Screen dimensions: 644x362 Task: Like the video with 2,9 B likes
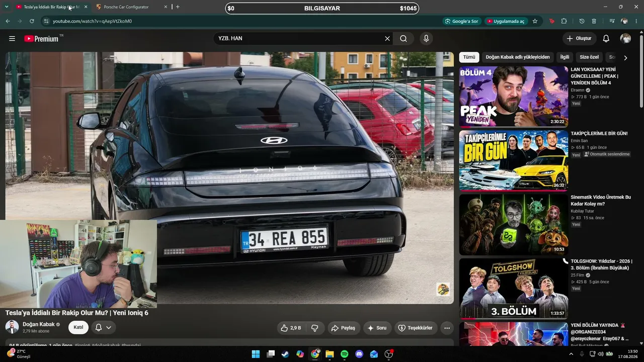tap(291, 328)
